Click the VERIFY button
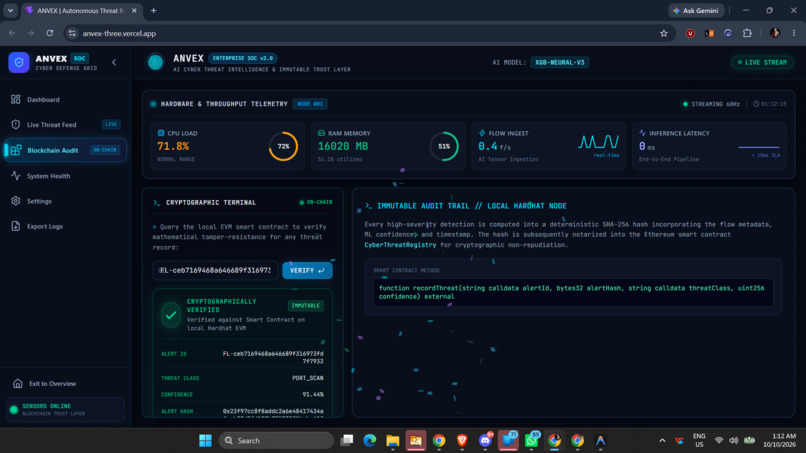 click(x=307, y=270)
